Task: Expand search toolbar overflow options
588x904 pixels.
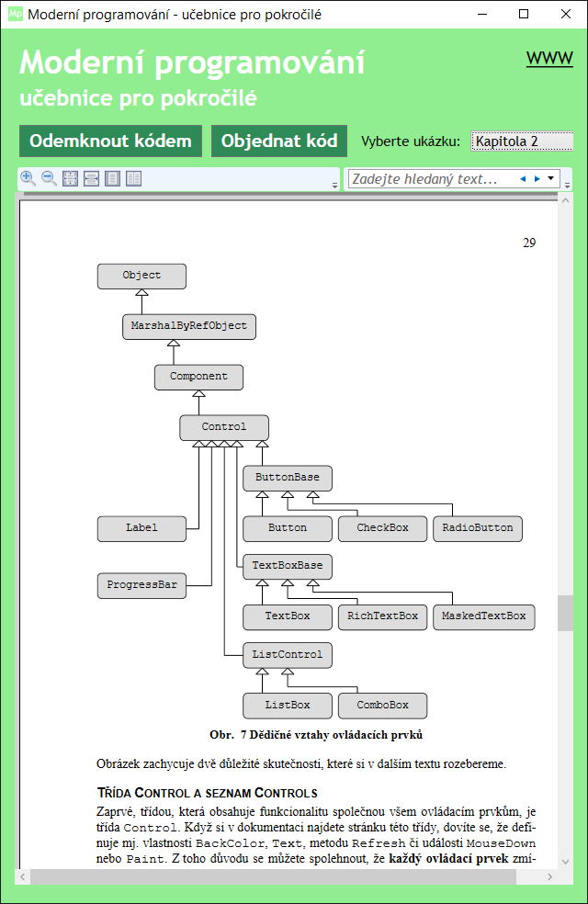Action: coord(567,185)
